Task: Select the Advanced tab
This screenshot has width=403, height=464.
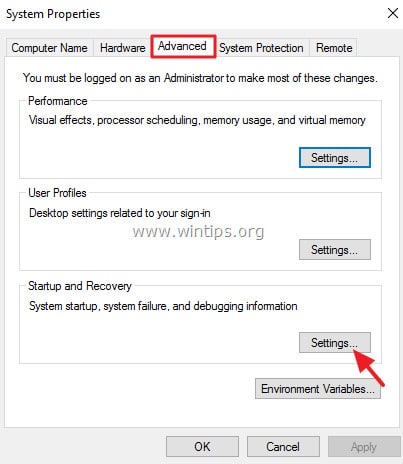Action: pyautogui.click(x=183, y=46)
